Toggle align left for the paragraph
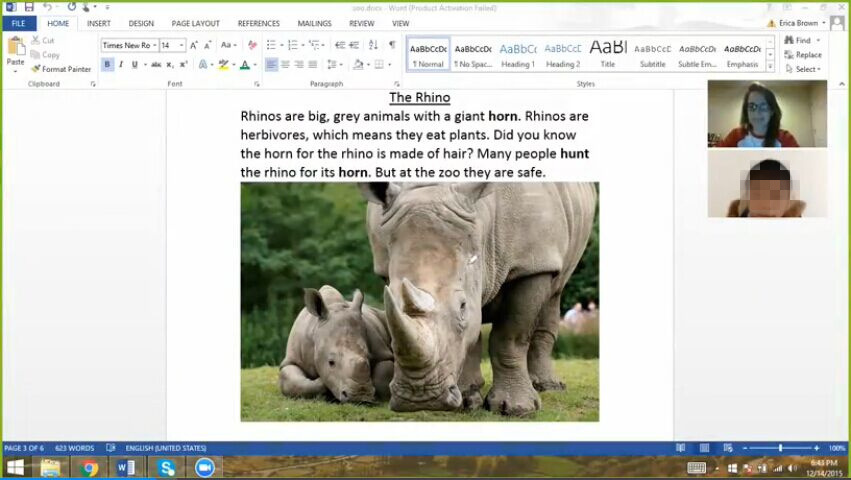The width and height of the screenshot is (851, 480). click(271, 65)
